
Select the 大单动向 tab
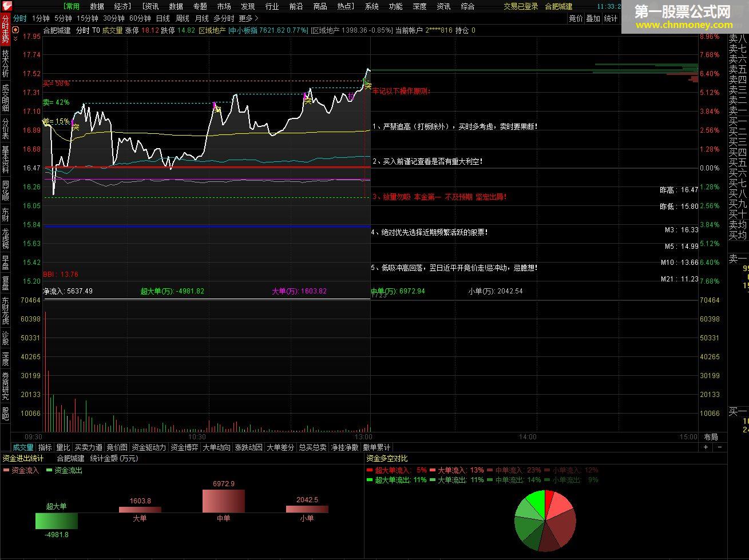click(x=217, y=447)
